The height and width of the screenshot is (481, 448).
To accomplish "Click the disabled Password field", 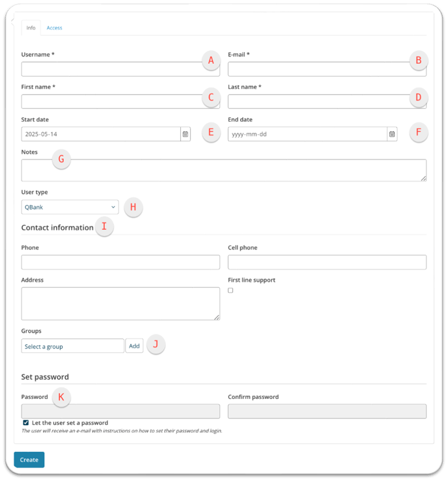I will click(120, 411).
